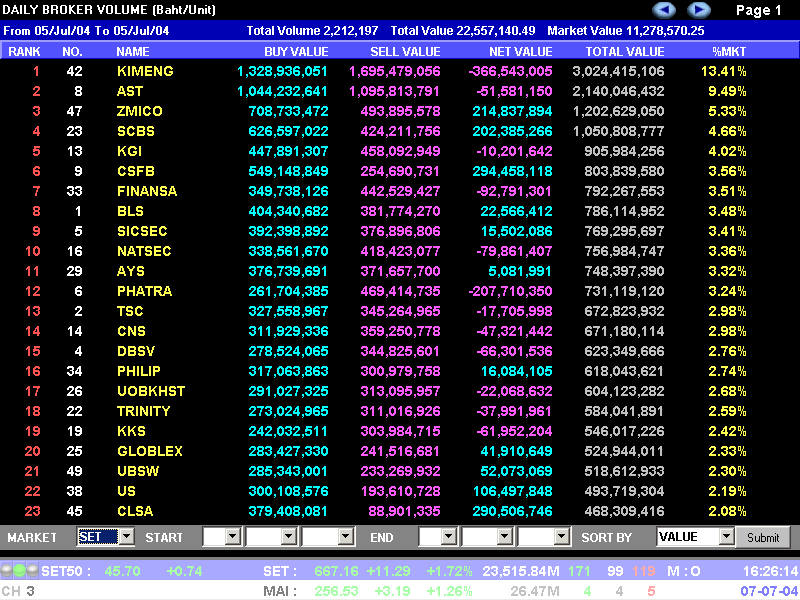Click the UOBKHST broker name
Viewport: 800px width, 600px height.
[x=151, y=391]
